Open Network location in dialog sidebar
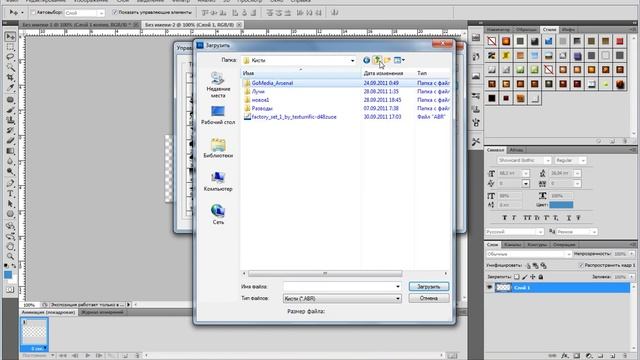This screenshot has width=640, height=360. [218, 215]
